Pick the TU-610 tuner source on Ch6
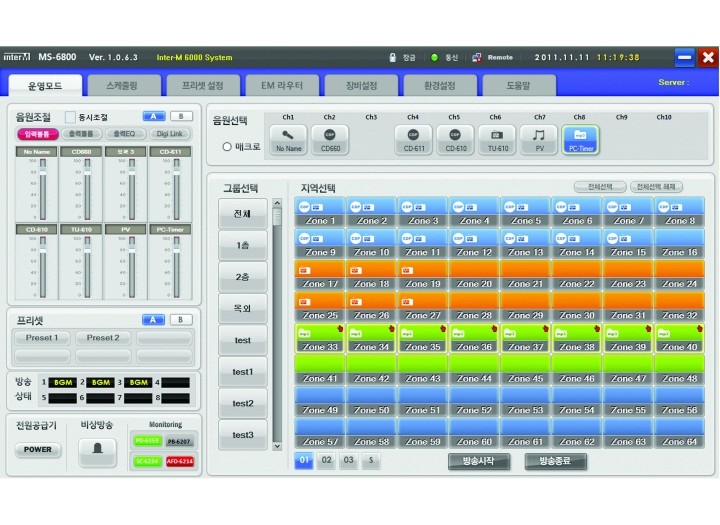Screen dimensions: 720x525 click(497, 139)
